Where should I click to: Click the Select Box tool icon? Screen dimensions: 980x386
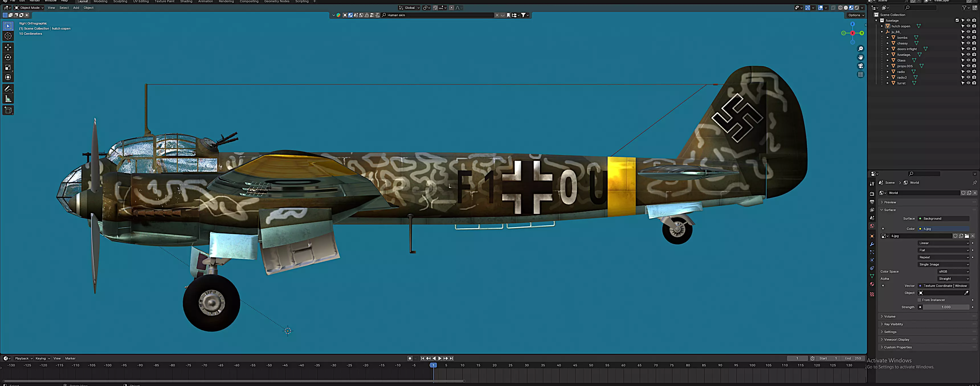8,26
